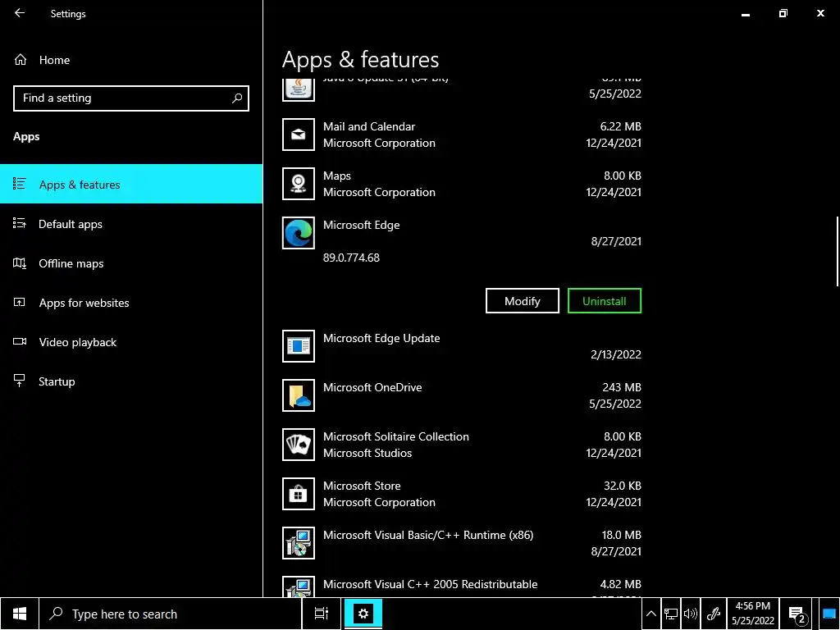Viewport: 840px width, 630px height.
Task: Click the taskbar search box
Action: pyautogui.click(x=171, y=614)
